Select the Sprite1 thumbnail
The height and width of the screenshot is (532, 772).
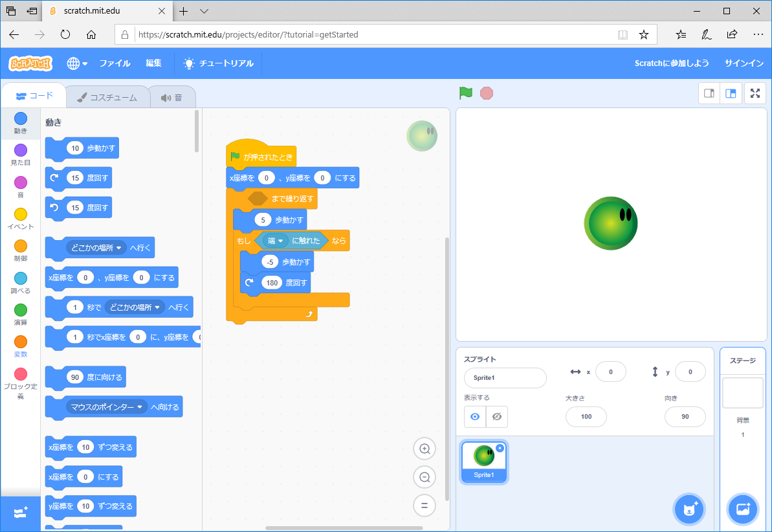(x=484, y=461)
